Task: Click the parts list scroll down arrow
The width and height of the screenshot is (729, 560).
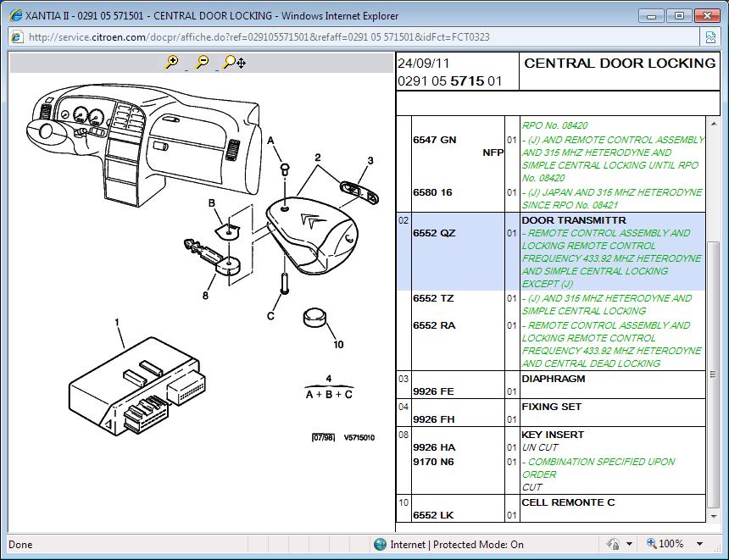Action: click(x=714, y=516)
